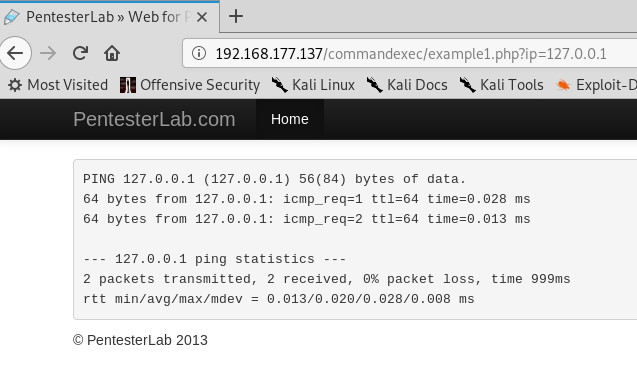Screen dimensions: 637x385
Task: Click the PentesterLab 2013 copyright footer
Action: 140,340
